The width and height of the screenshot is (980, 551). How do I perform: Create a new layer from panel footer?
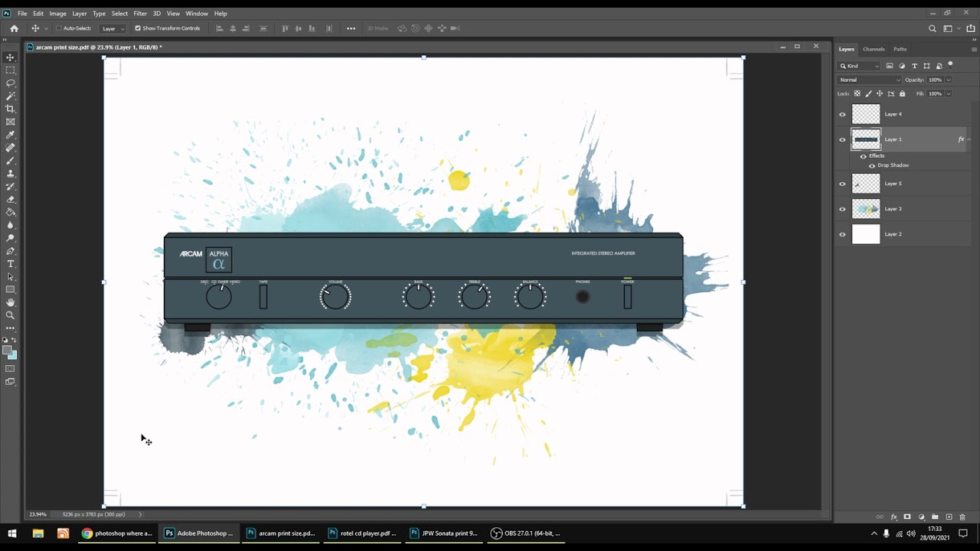949,517
